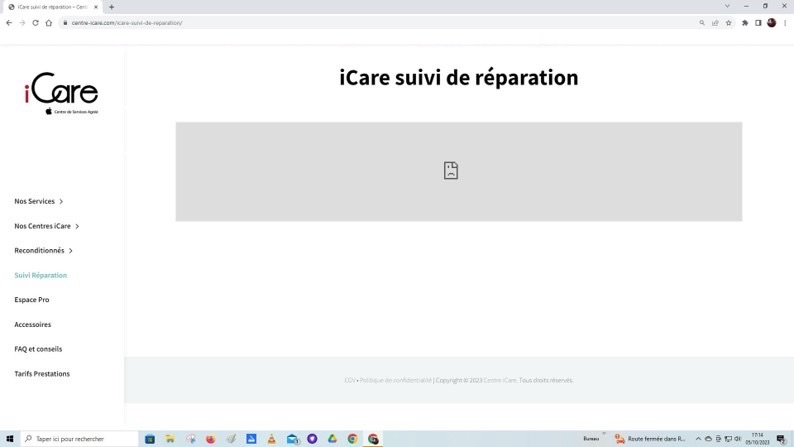Image resolution: width=794 pixels, height=447 pixels.
Task: Open the Chrome profile avatar
Action: pos(772,23)
